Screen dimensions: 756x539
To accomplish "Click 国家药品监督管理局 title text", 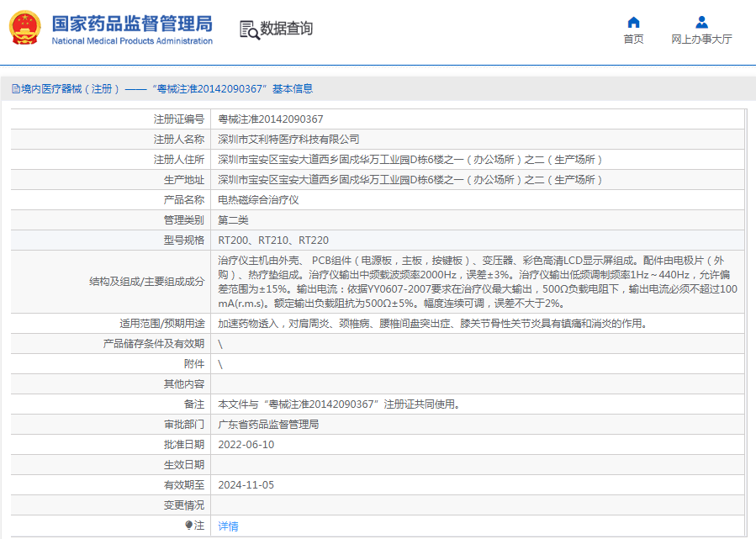I will (132, 24).
